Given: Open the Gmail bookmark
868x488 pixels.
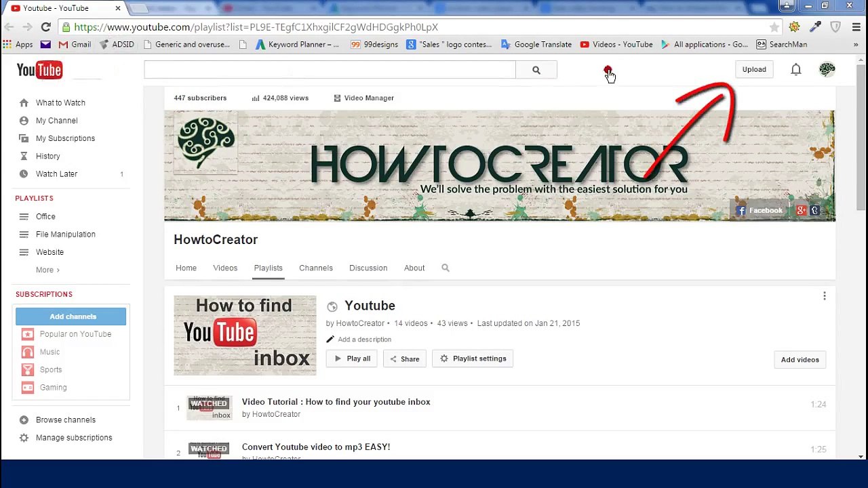Looking at the screenshot, I should click(x=75, y=44).
